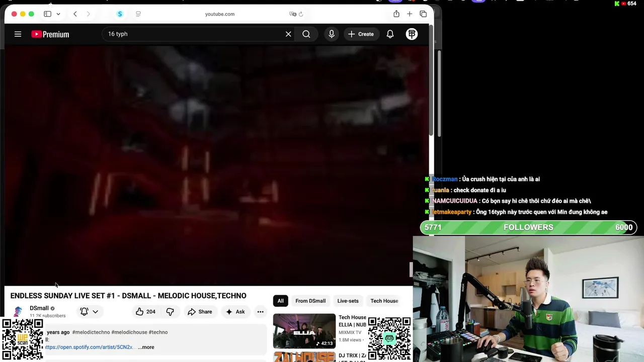The width and height of the screenshot is (644, 362).
Task: Dislike the video
Action: point(170,312)
